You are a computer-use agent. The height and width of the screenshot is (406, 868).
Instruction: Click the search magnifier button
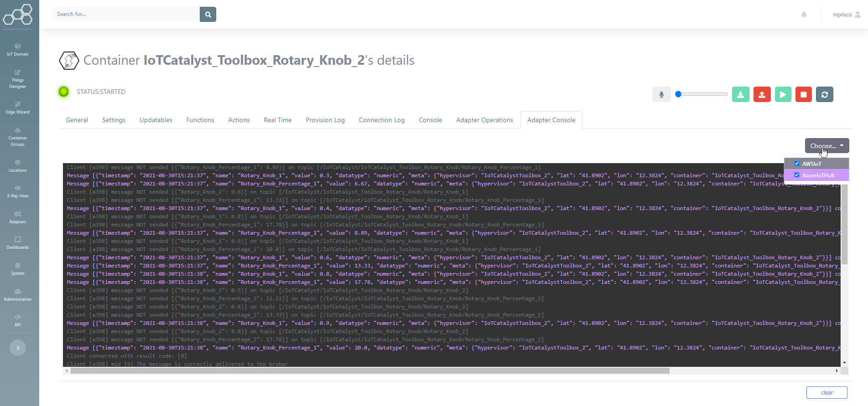coord(208,14)
